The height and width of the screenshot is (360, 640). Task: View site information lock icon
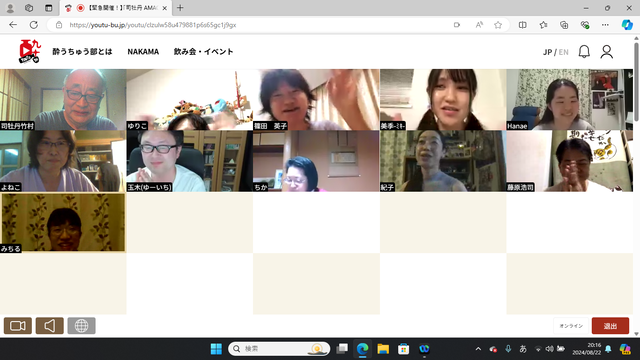tap(59, 25)
